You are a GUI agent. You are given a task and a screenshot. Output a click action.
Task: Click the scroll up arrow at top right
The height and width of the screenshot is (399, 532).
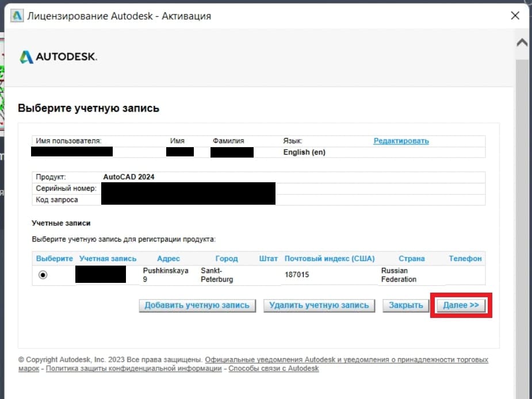(x=522, y=43)
